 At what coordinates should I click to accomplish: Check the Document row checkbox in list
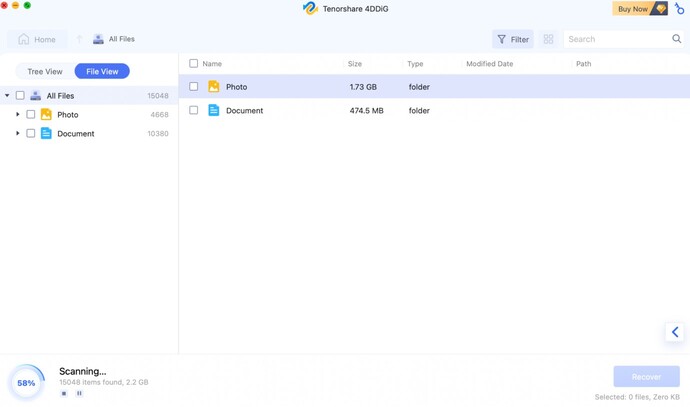[194, 111]
